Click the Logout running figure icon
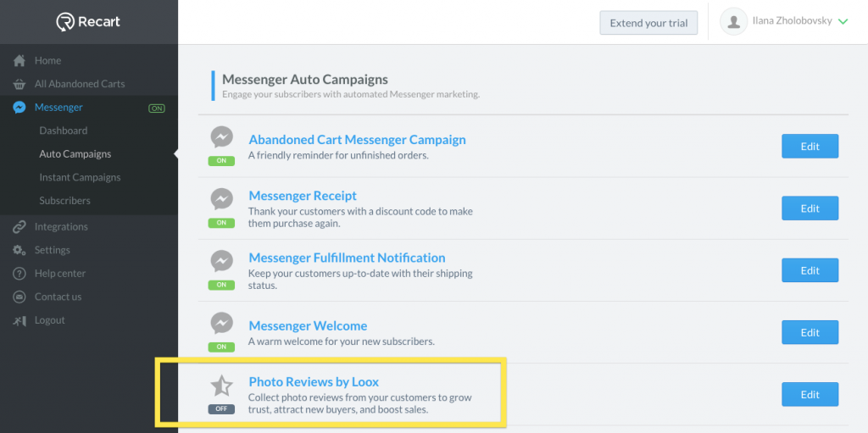 pyautogui.click(x=19, y=320)
